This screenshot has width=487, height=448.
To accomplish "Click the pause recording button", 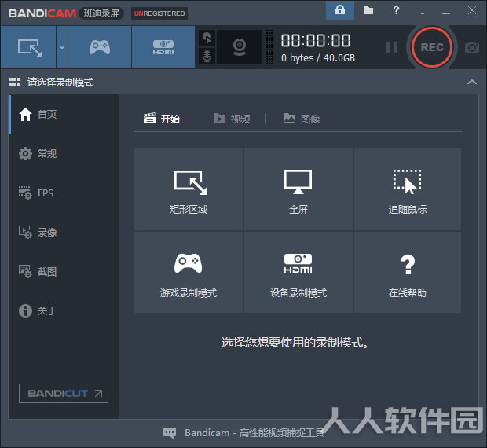I will tap(392, 47).
